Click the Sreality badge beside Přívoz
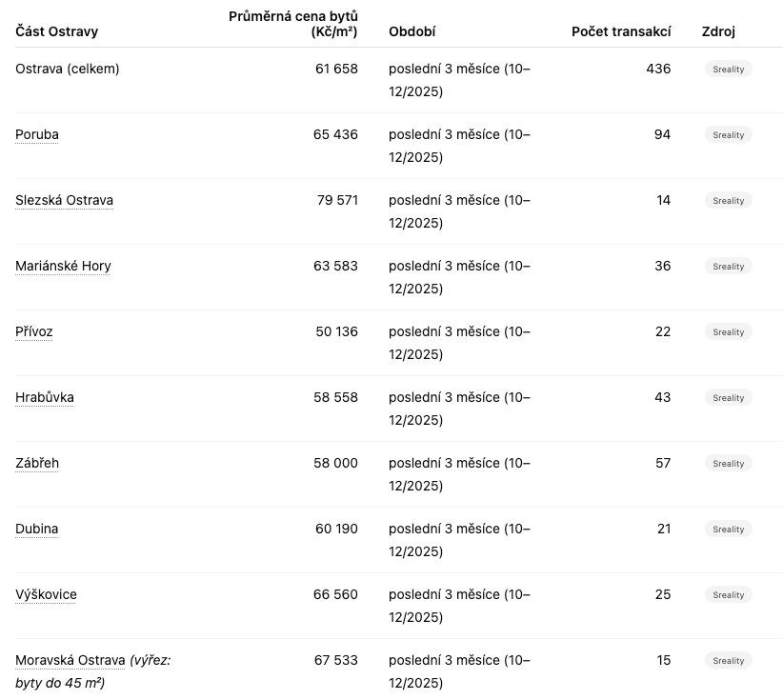The width and height of the screenshot is (783, 700). point(729,332)
